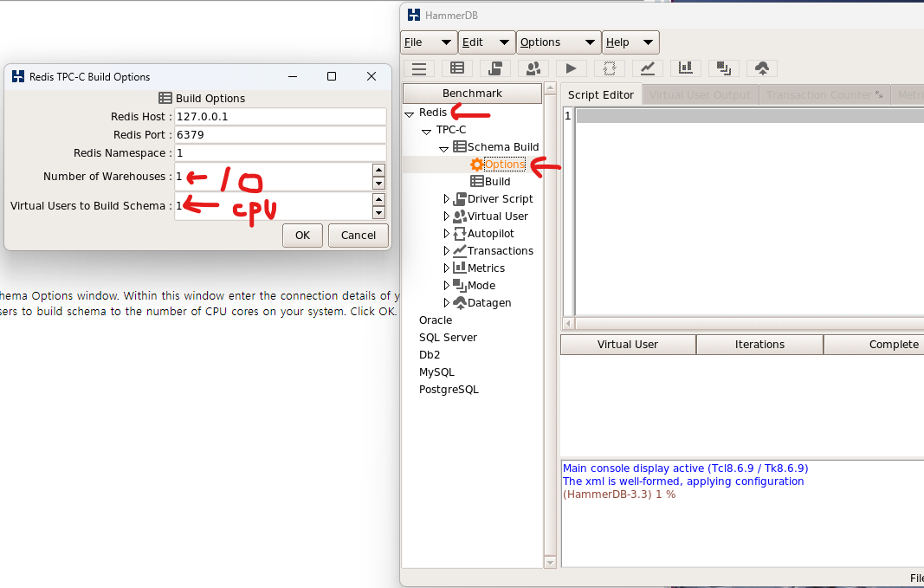Image resolution: width=924 pixels, height=588 pixels.
Task: Increase Number of Warehouses with the up stepper
Action: [378, 171]
